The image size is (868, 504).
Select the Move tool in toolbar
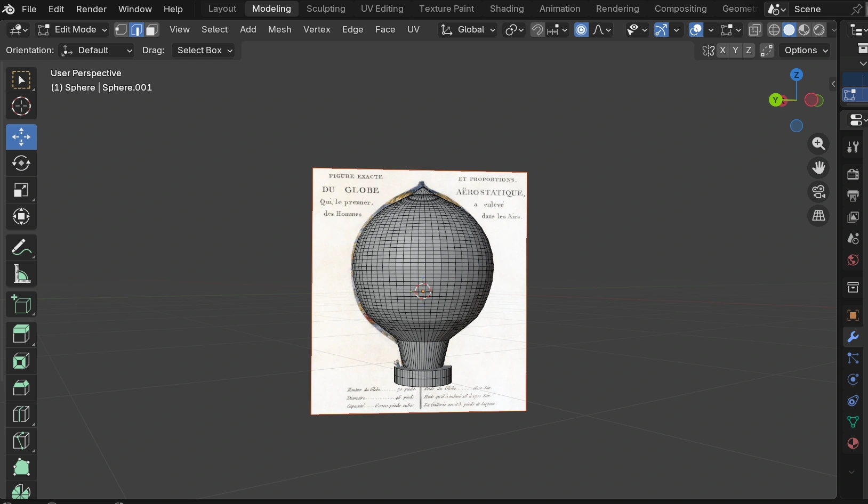[x=21, y=137]
